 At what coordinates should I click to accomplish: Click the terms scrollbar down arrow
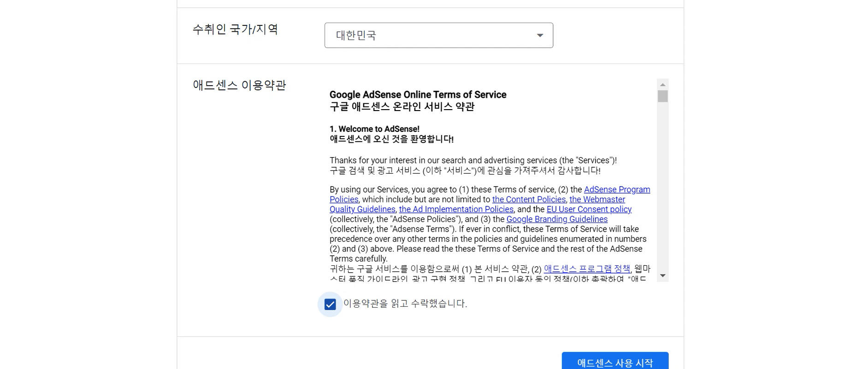coord(662,275)
